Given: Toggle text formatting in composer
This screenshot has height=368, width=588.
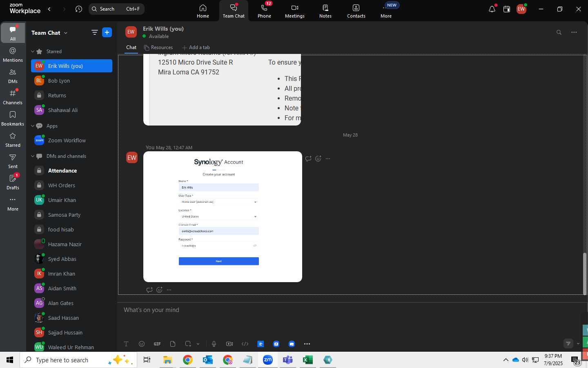Looking at the screenshot, I should (126, 344).
